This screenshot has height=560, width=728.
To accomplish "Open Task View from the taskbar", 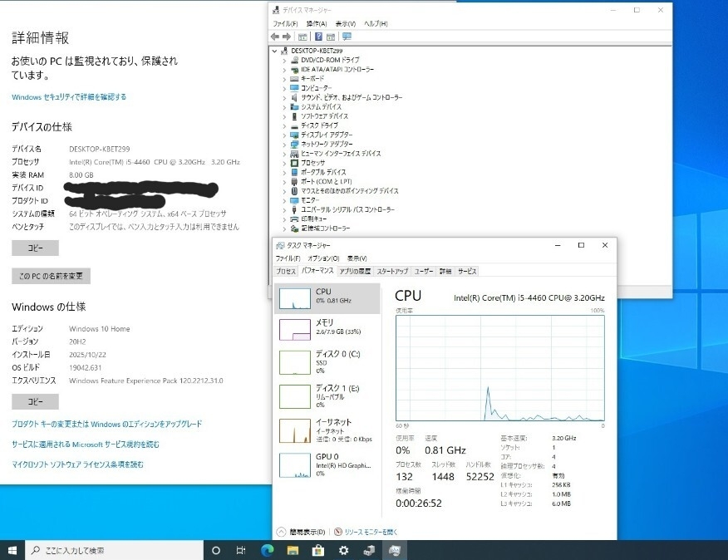I will coord(241,550).
